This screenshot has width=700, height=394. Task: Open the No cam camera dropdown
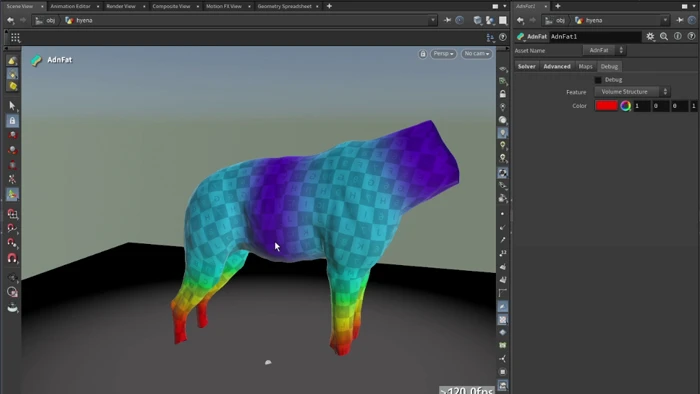point(477,54)
